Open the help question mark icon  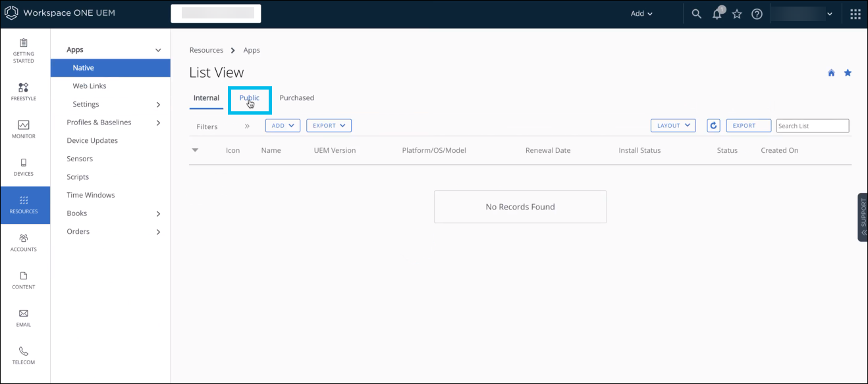click(757, 14)
